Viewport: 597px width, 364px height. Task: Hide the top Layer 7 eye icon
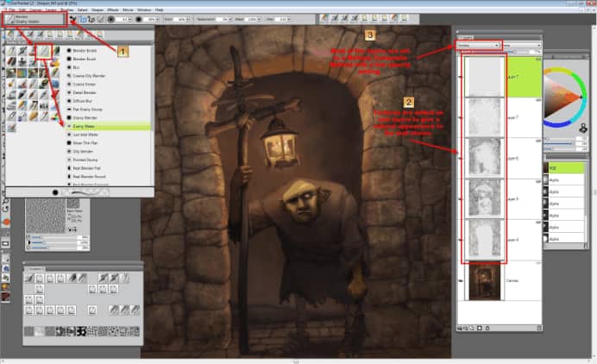458,76
